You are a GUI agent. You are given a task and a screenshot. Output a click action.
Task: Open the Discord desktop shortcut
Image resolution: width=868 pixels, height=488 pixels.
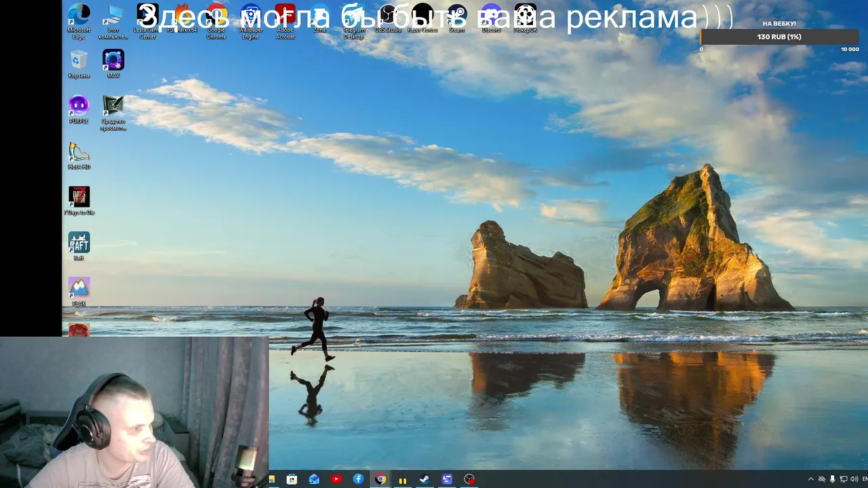(492, 19)
